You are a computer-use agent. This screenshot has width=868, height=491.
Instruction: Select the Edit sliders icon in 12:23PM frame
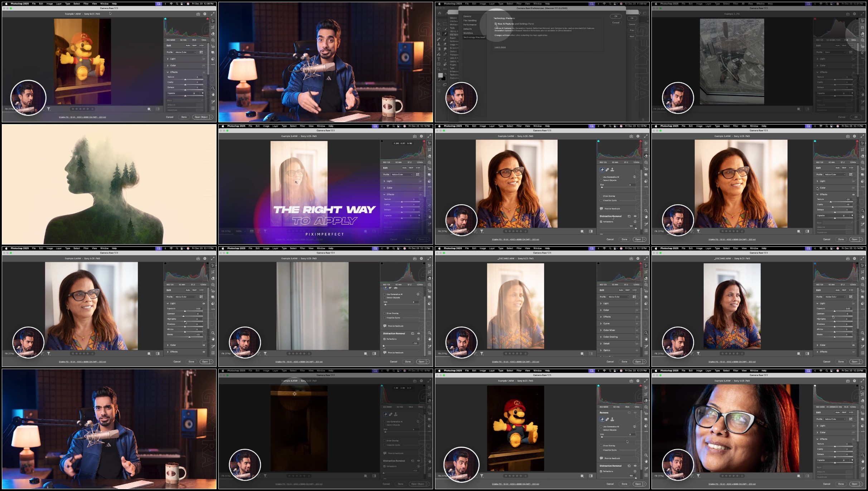click(x=863, y=388)
